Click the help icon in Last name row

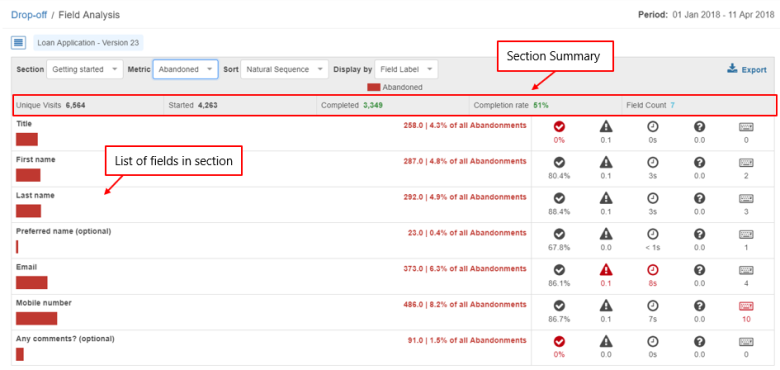(699, 198)
